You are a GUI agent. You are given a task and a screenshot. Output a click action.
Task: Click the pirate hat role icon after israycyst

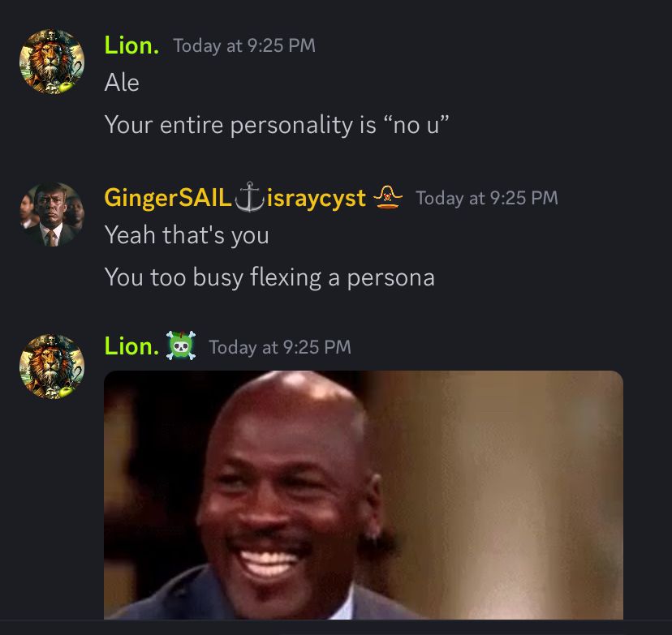(388, 197)
